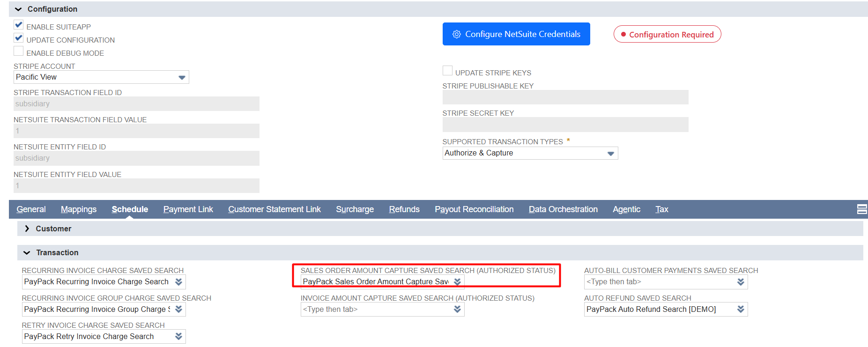Click the Stripe Publishable Key field
868x347 pixels.
click(565, 97)
